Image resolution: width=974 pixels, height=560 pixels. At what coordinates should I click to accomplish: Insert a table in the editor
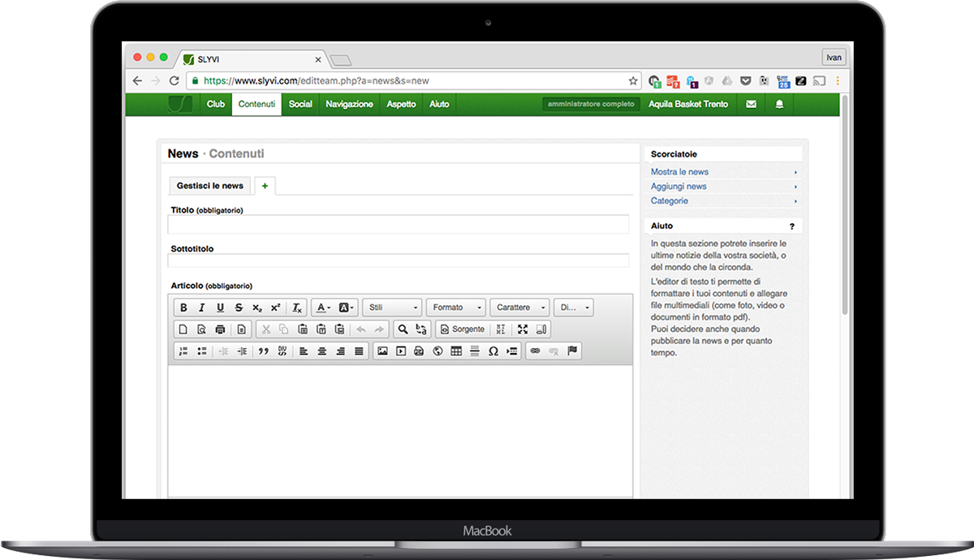456,351
